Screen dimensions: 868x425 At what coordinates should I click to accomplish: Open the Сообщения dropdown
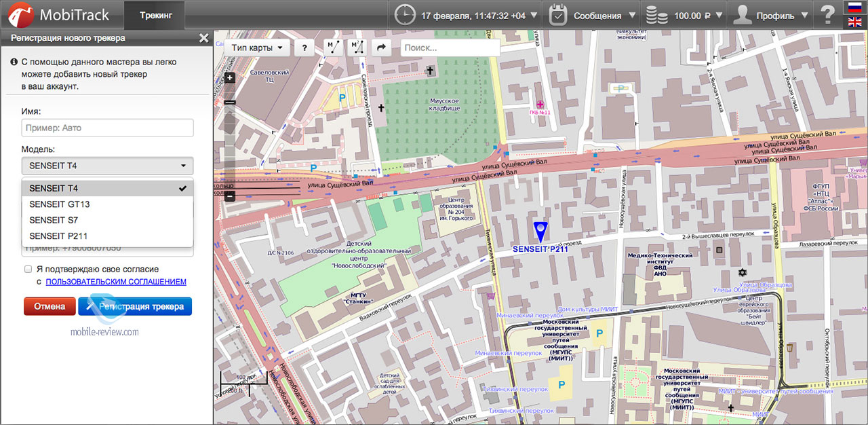click(593, 15)
